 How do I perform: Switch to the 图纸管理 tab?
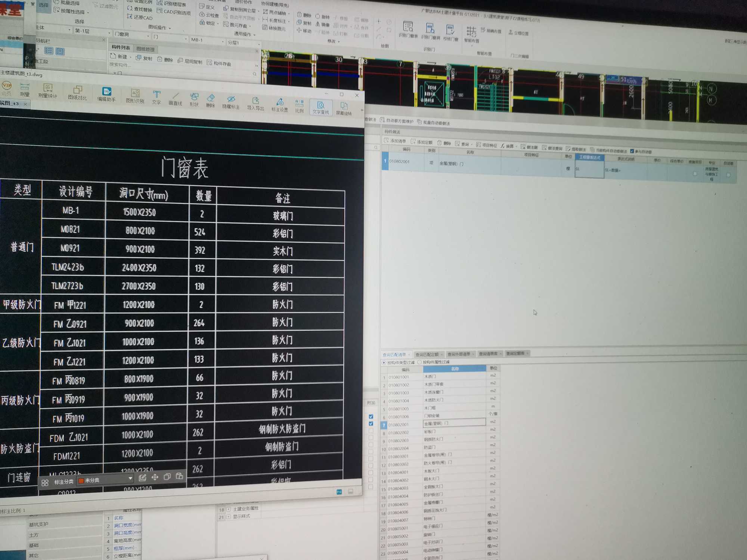145,49
